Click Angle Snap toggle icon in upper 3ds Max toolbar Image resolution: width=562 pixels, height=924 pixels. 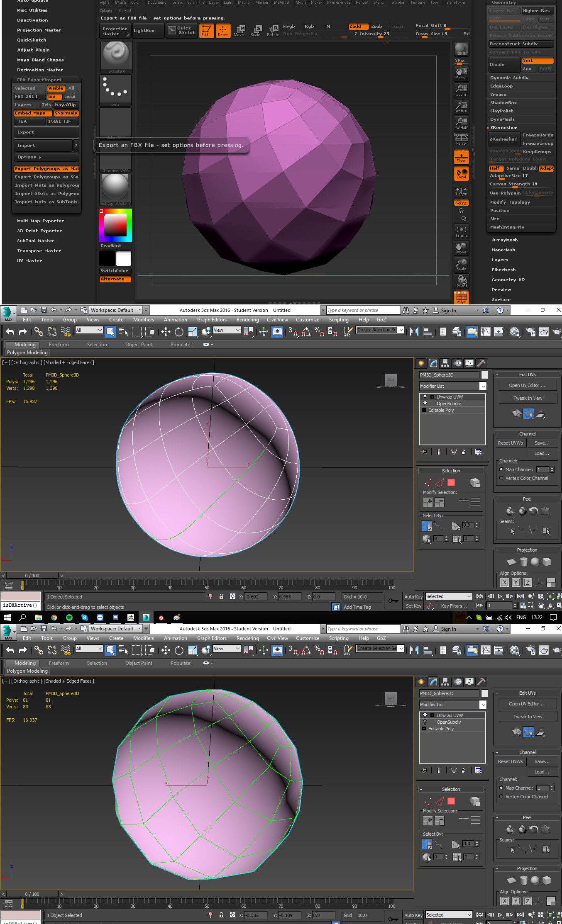[306, 331]
